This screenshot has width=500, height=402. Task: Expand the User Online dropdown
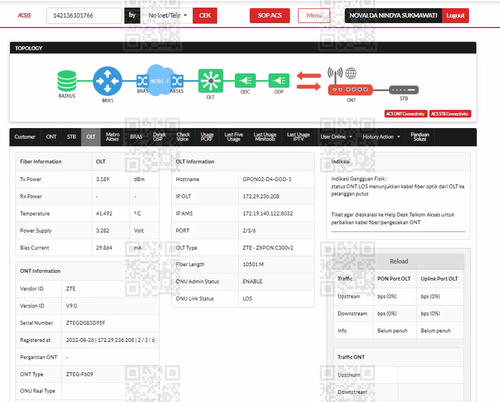pyautogui.click(x=336, y=137)
